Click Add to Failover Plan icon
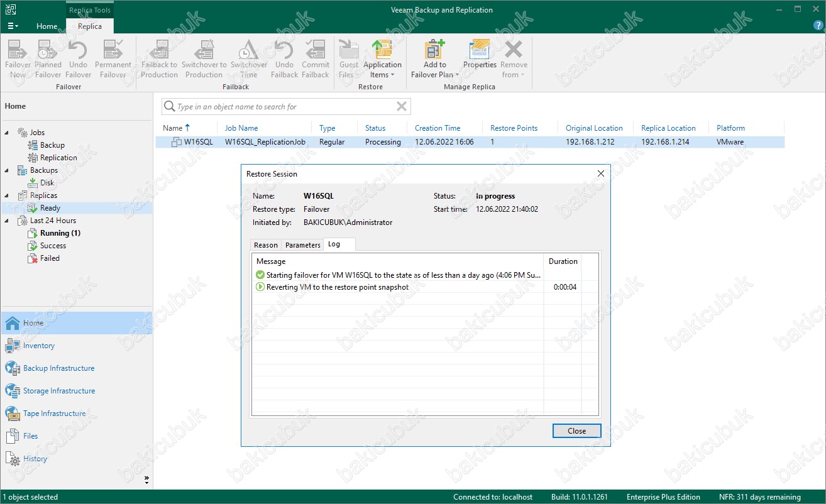This screenshot has height=504, width=826. point(434,50)
